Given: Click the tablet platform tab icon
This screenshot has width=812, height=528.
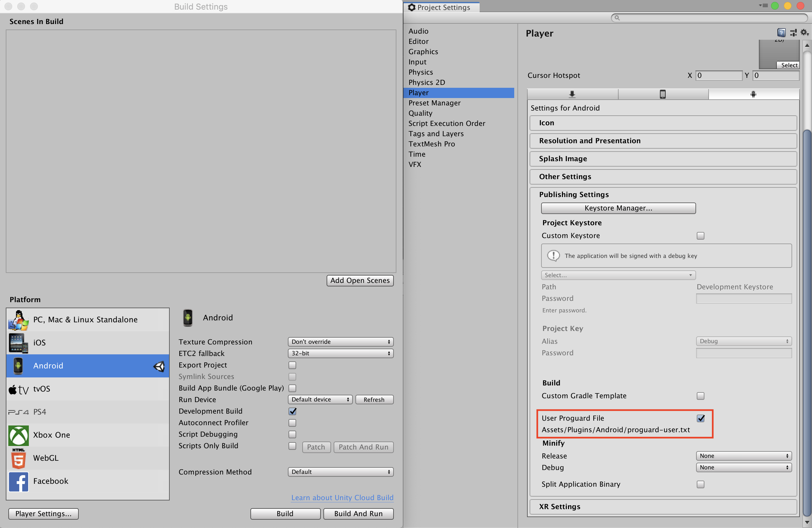Looking at the screenshot, I should tap(663, 94).
